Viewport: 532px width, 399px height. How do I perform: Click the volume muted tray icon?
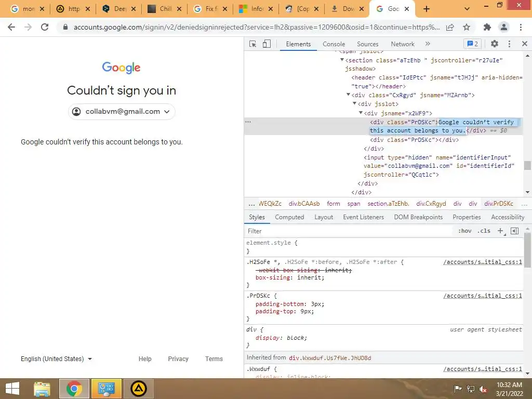(484, 389)
